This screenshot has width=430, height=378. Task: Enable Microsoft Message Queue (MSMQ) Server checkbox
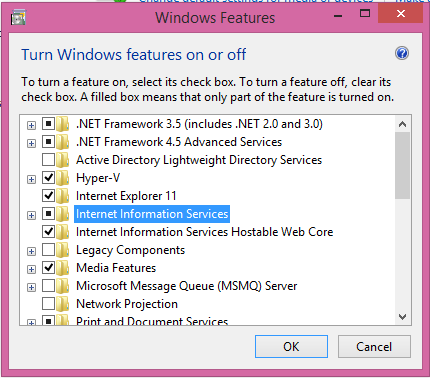48,286
